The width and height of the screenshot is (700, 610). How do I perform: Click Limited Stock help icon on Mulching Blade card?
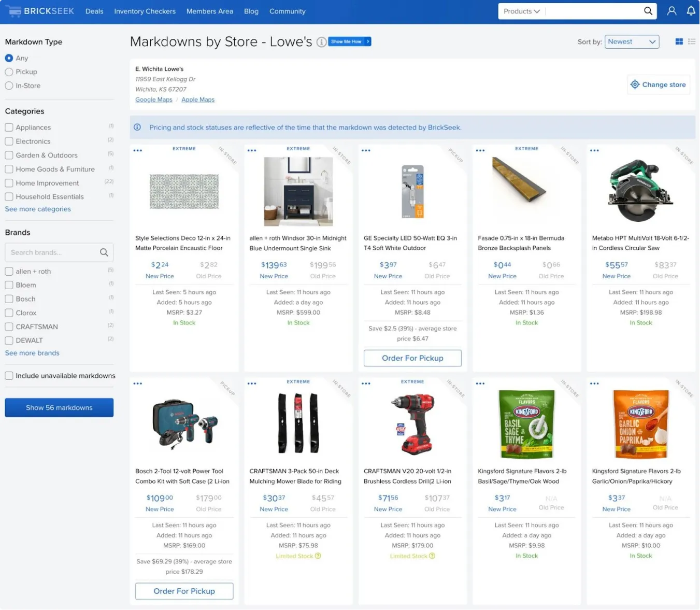tap(318, 556)
